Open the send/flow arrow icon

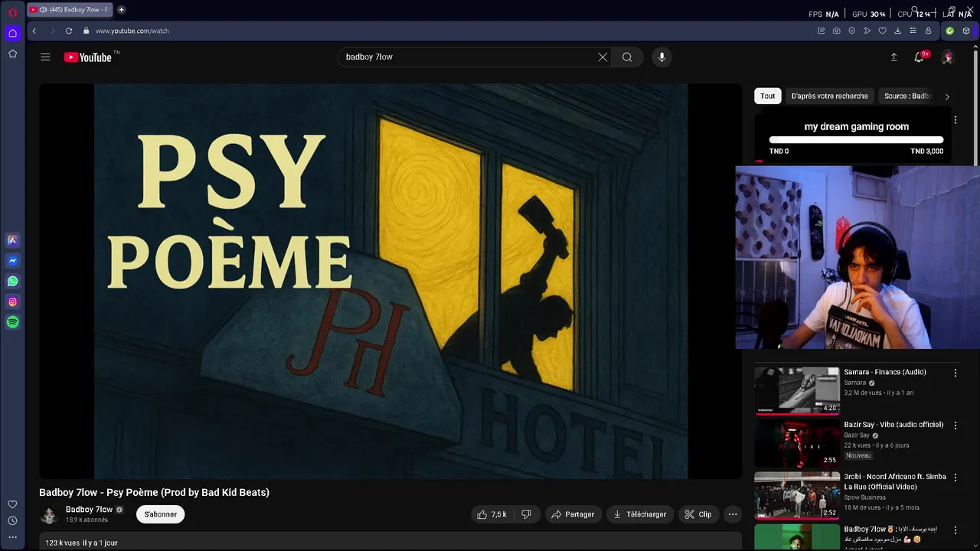867,31
